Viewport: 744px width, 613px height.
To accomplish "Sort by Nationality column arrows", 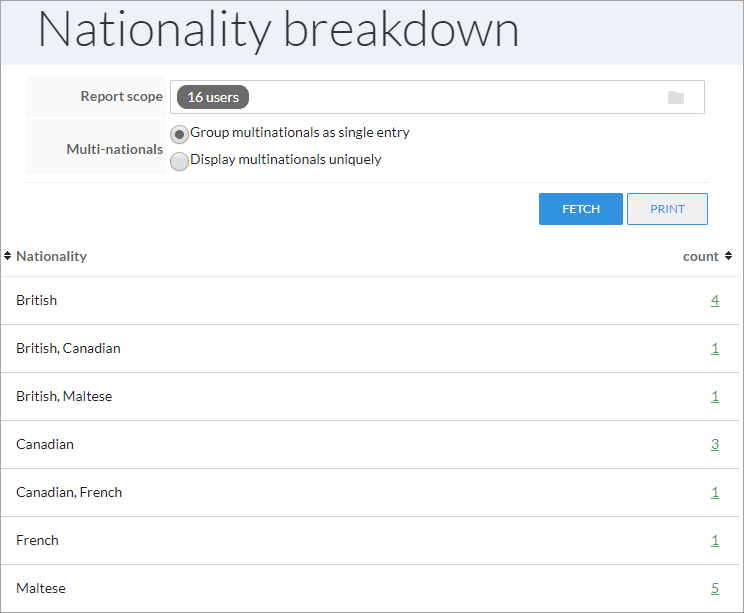I will (x=7, y=256).
